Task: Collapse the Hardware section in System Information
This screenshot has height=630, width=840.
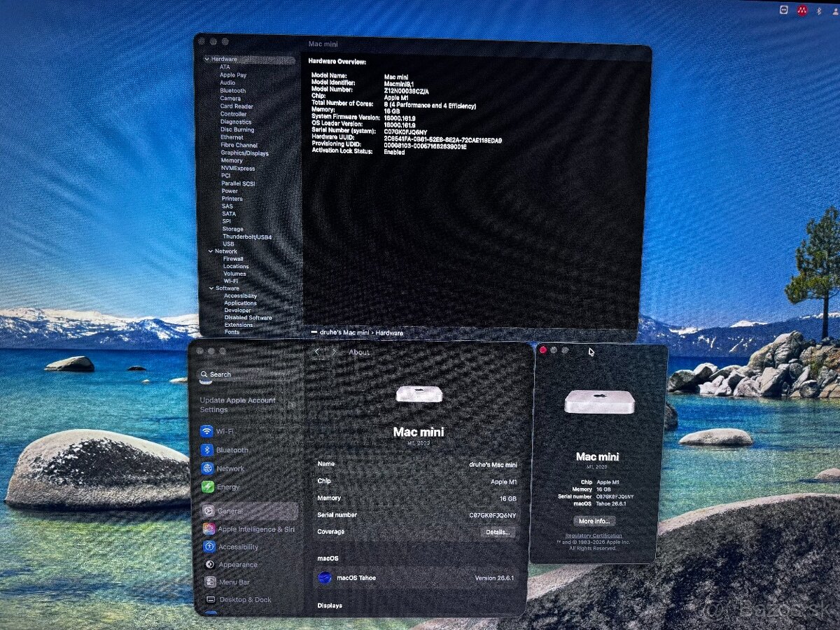Action: (x=208, y=59)
